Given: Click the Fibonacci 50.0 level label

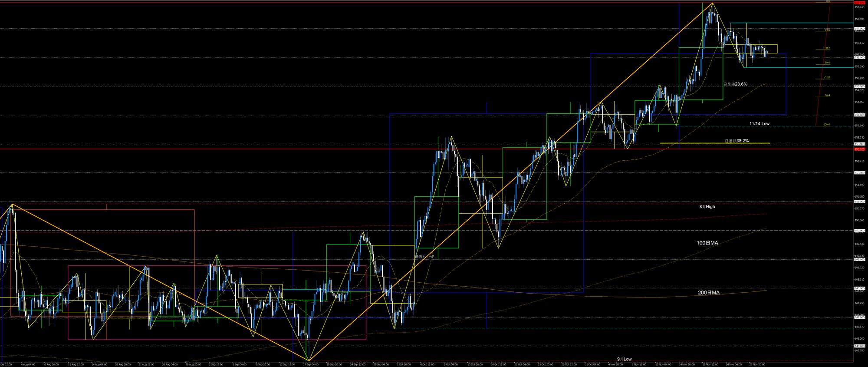Looking at the screenshot, I should tap(827, 63).
